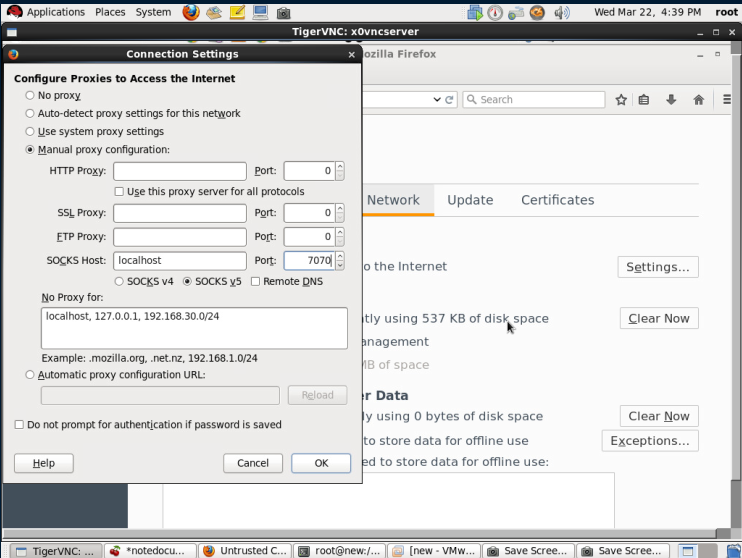Click the screenshot camera icon in the panel

[283, 13]
